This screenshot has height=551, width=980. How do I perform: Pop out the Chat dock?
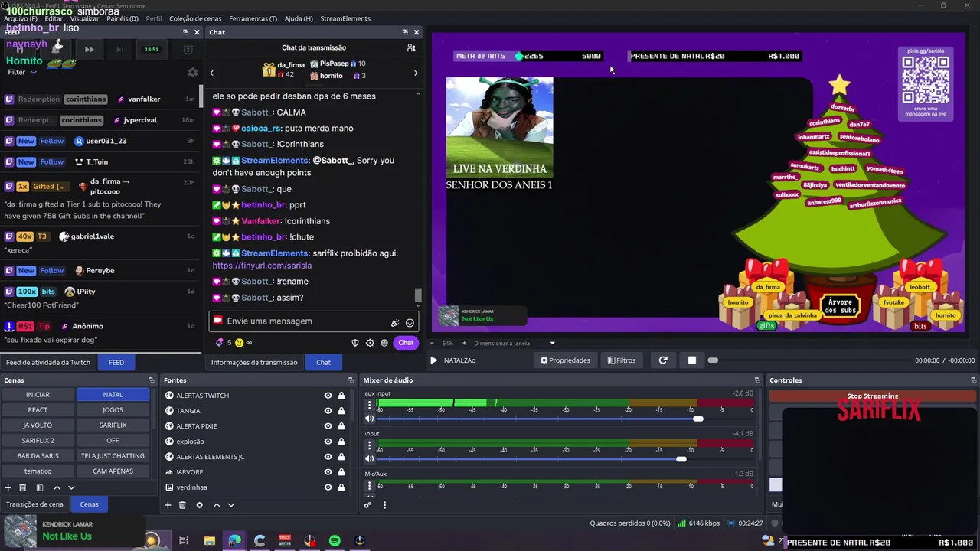405,32
